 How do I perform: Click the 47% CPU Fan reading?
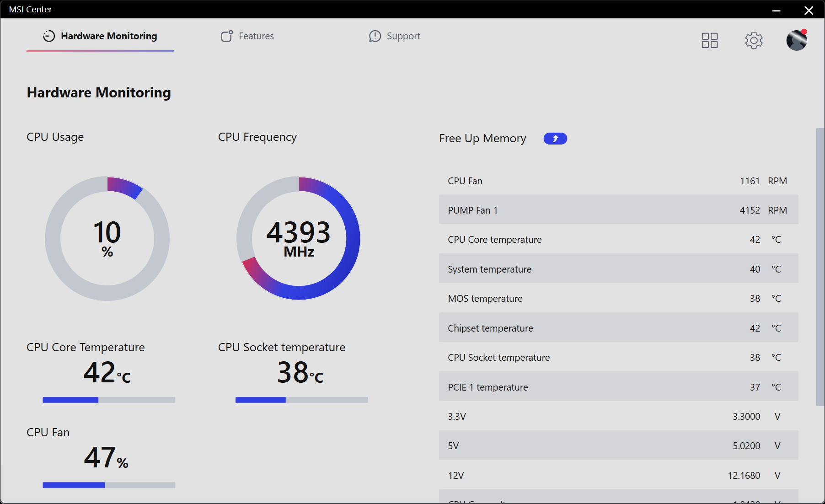(x=107, y=457)
